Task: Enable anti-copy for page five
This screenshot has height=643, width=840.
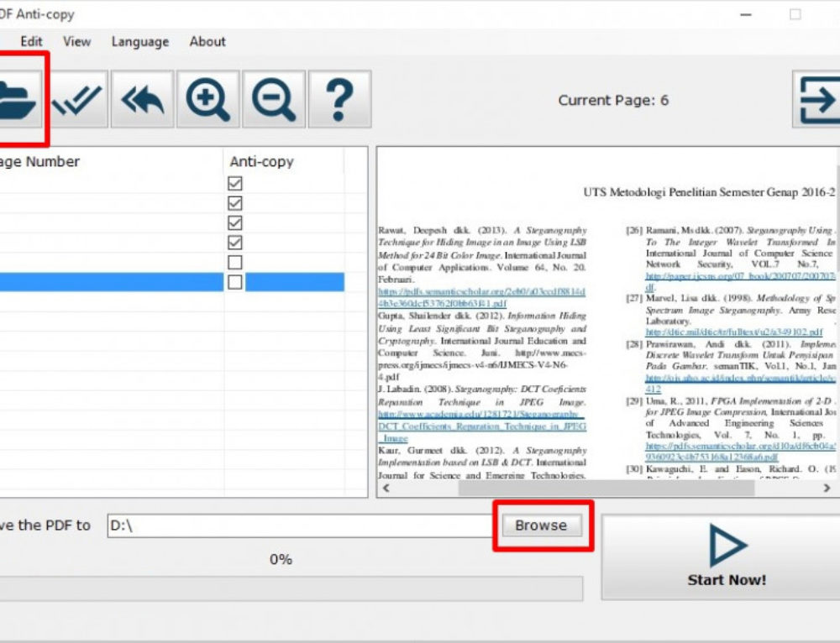Action: click(234, 262)
